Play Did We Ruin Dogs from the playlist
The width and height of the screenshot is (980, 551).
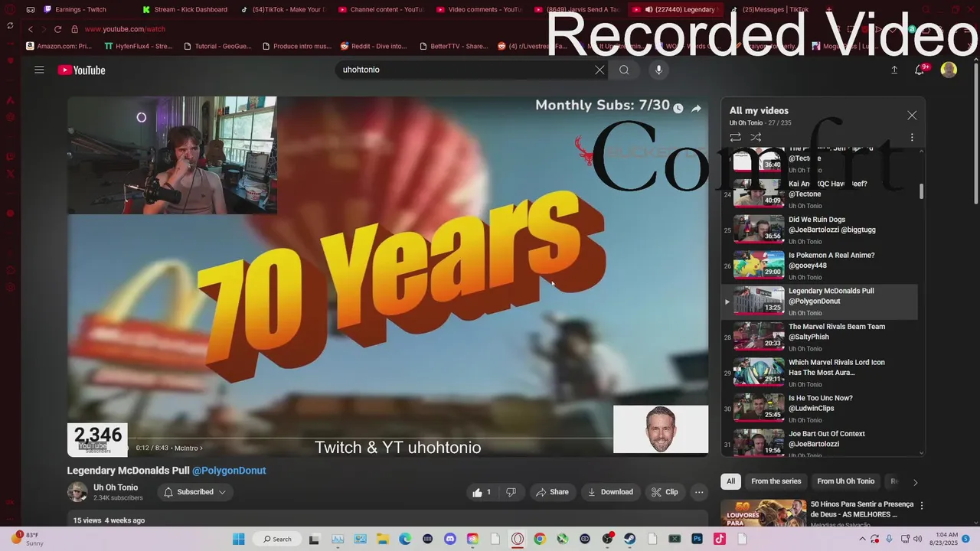tap(819, 230)
